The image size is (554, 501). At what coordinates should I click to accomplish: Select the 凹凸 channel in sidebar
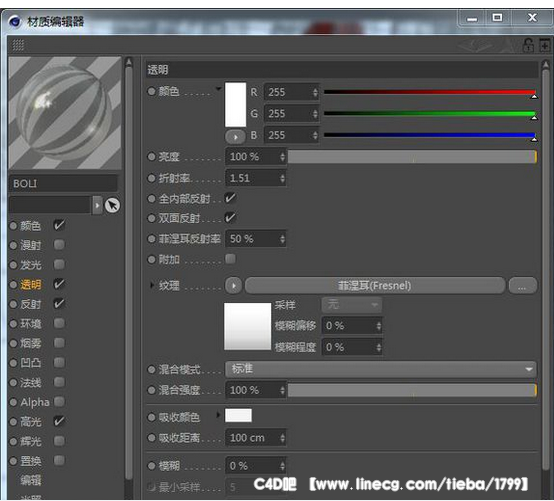click(30, 363)
